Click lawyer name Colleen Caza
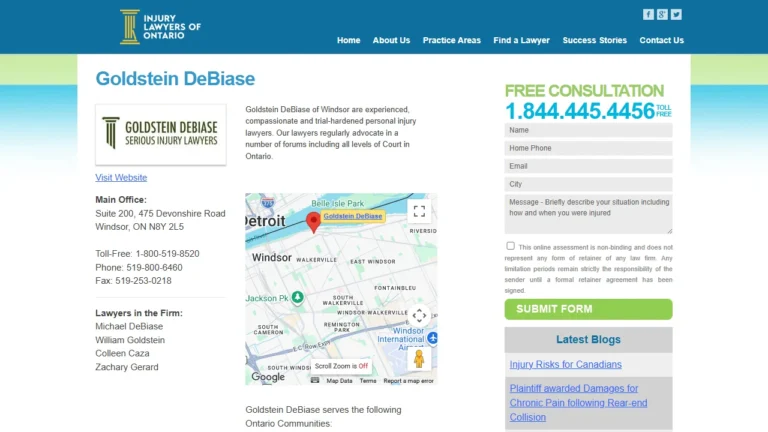The image size is (768, 432). click(122, 353)
